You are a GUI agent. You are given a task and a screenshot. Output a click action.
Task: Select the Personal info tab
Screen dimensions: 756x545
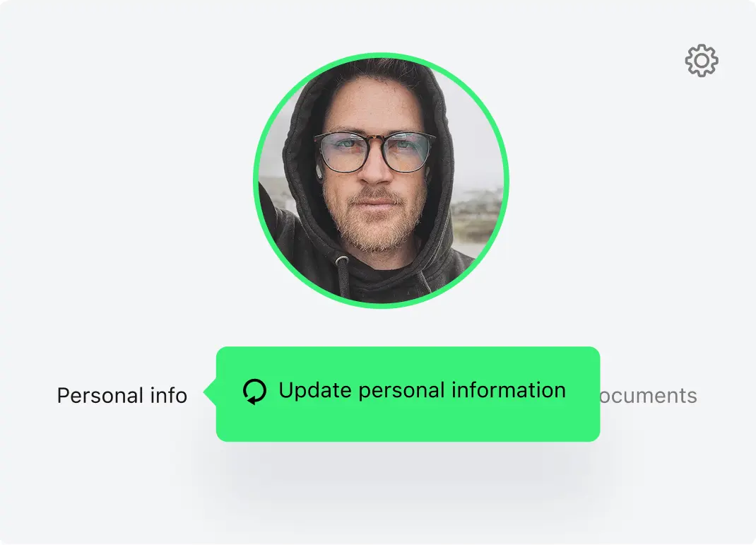click(x=122, y=395)
